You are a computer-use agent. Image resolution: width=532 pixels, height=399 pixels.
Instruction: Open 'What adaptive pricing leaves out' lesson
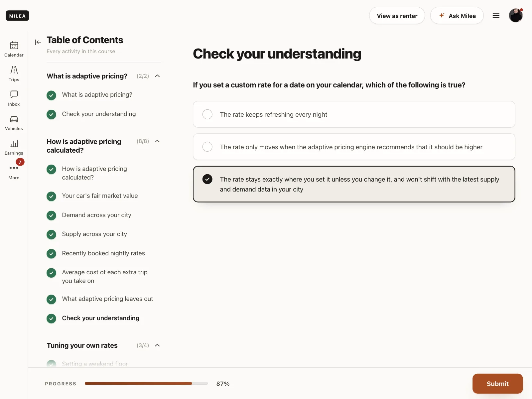pyautogui.click(x=107, y=299)
